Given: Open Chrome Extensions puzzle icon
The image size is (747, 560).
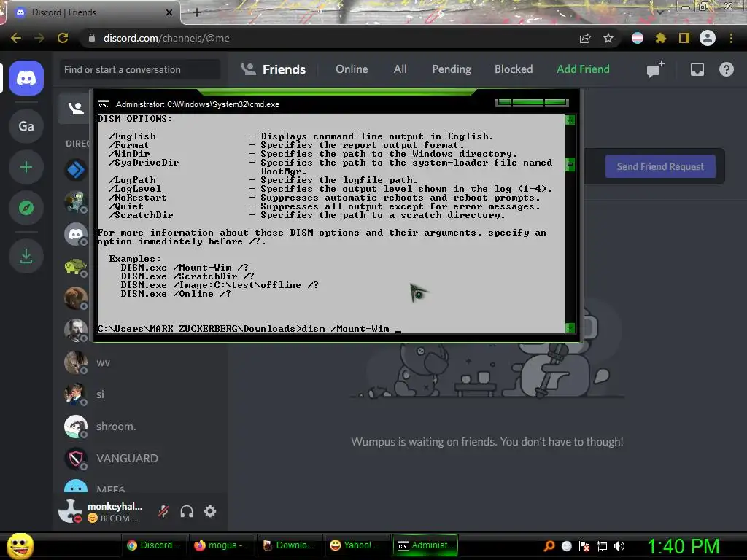Looking at the screenshot, I should click(661, 38).
